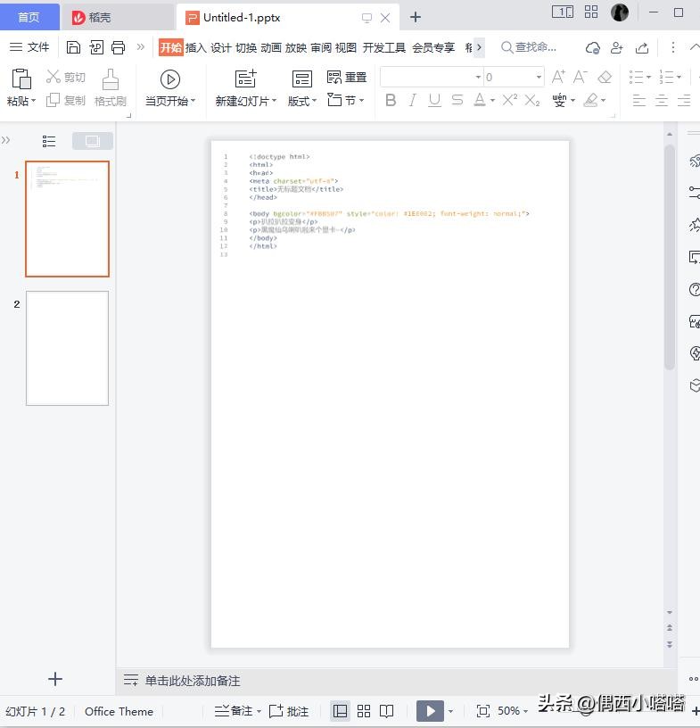Decrease font size with A- icon

pos(581,77)
